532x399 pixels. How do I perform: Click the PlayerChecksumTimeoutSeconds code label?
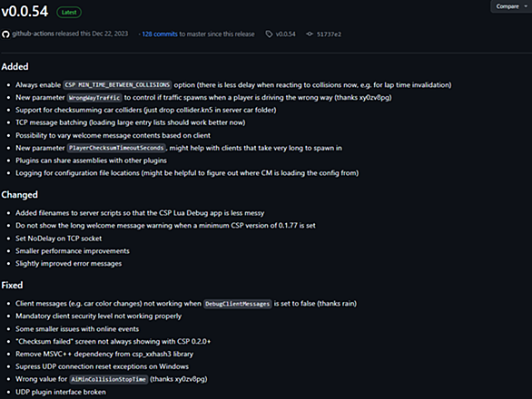(x=116, y=148)
